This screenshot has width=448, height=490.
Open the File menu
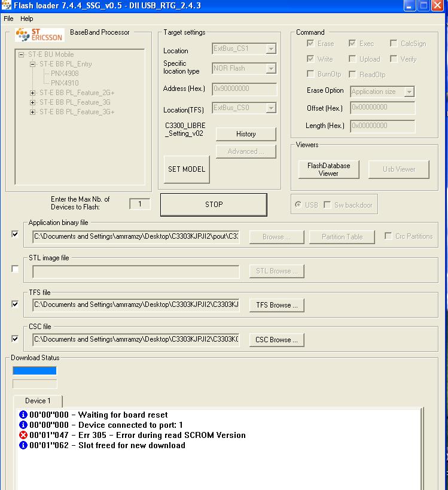(8, 19)
